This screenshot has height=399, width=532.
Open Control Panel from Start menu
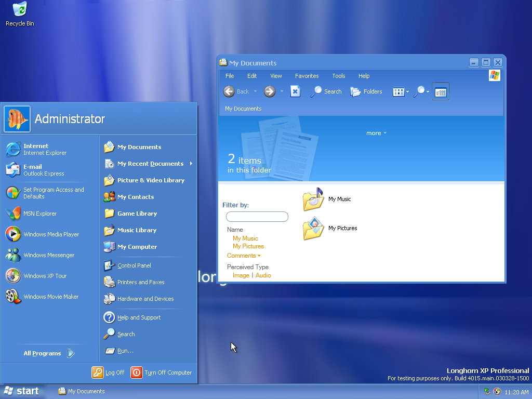(x=134, y=265)
